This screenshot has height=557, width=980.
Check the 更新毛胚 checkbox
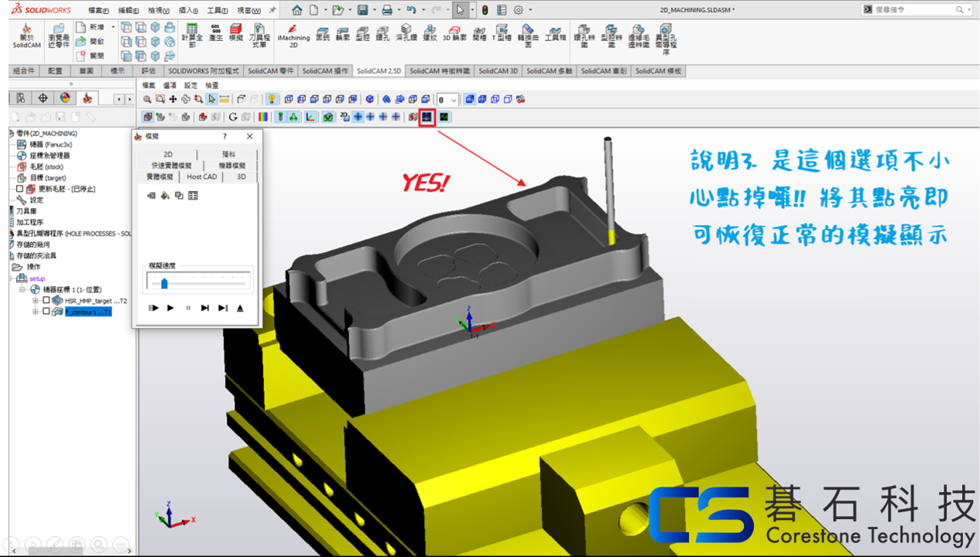pos(20,189)
